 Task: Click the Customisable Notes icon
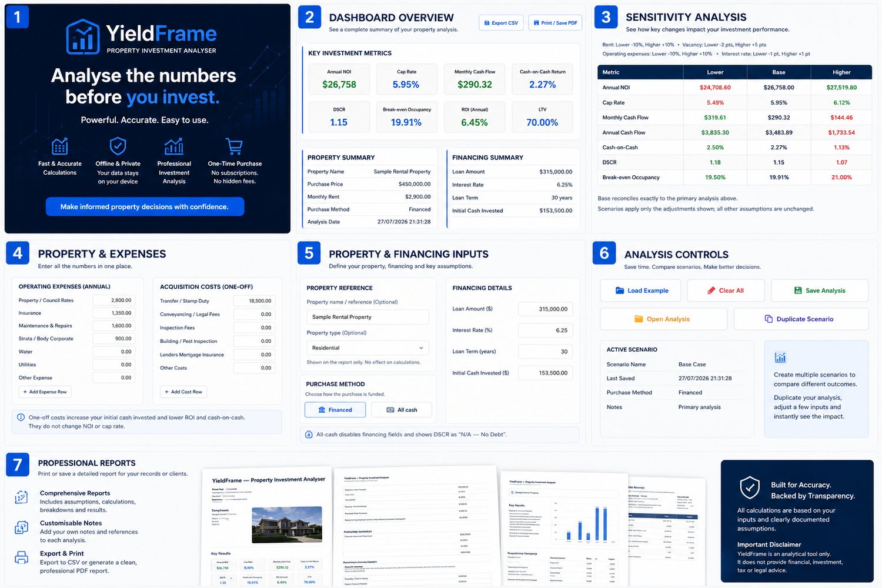click(x=21, y=527)
